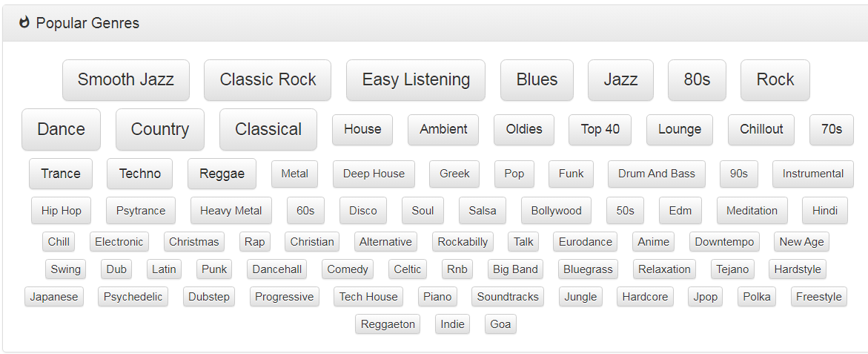Screen dimensions: 868x354
Task: Open the Bluegrass genre tag
Action: pyautogui.click(x=588, y=269)
